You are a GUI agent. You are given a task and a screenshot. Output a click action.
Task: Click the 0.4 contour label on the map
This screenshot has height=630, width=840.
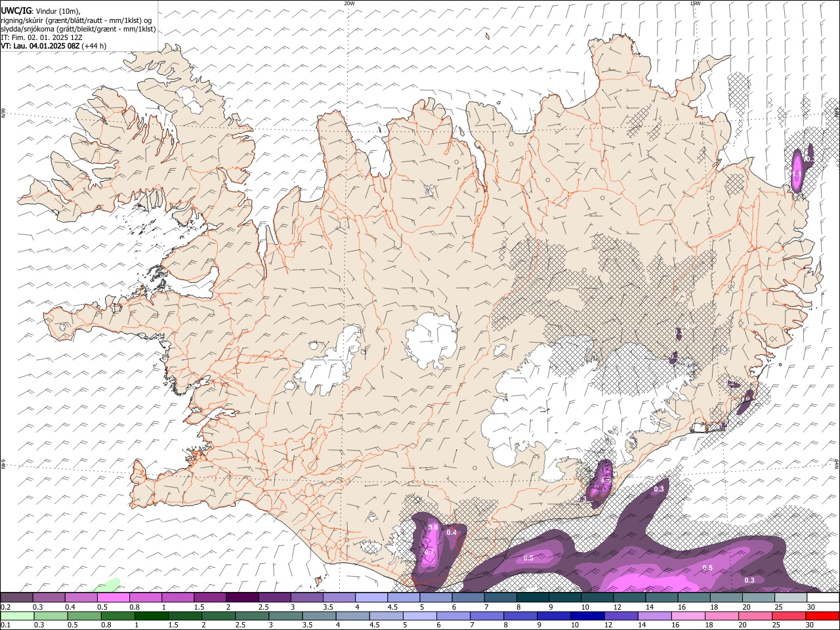(451, 532)
